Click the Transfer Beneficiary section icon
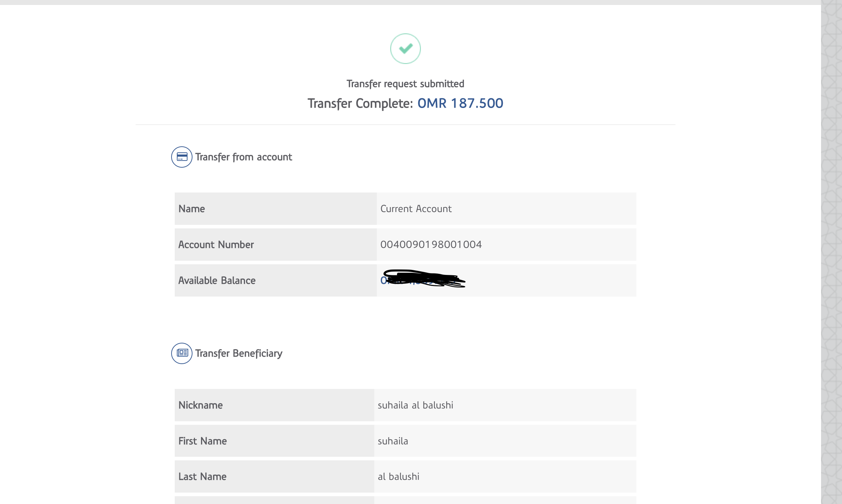This screenshot has width=842, height=504. click(x=182, y=353)
